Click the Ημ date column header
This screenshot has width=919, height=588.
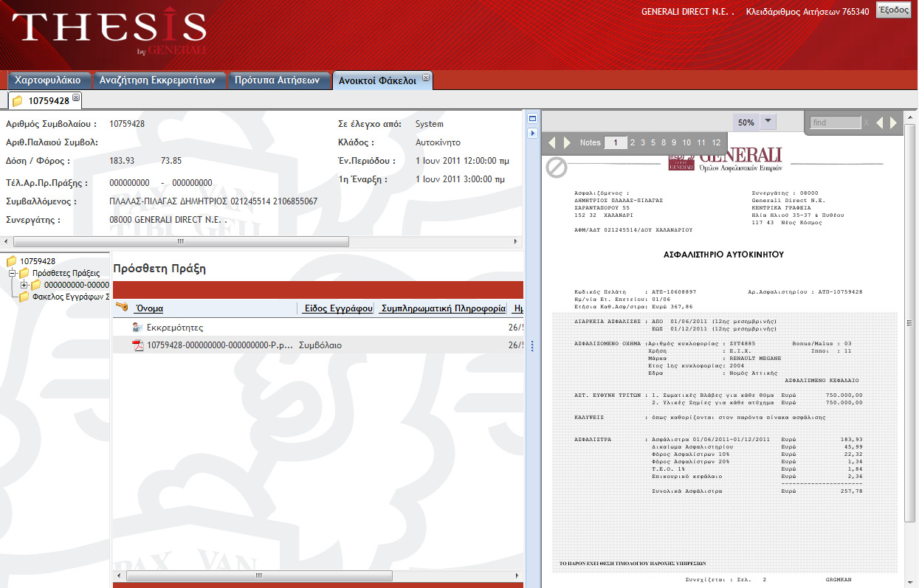tap(517, 308)
